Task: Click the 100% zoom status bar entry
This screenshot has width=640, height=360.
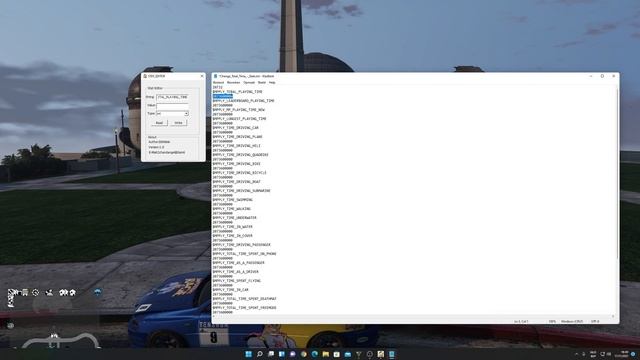Action: pos(552,322)
